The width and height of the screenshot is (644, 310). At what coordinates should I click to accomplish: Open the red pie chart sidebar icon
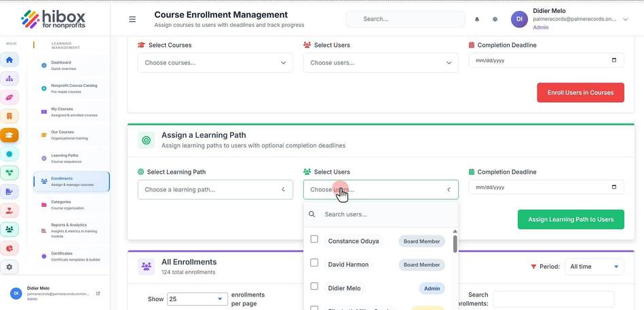(9, 248)
